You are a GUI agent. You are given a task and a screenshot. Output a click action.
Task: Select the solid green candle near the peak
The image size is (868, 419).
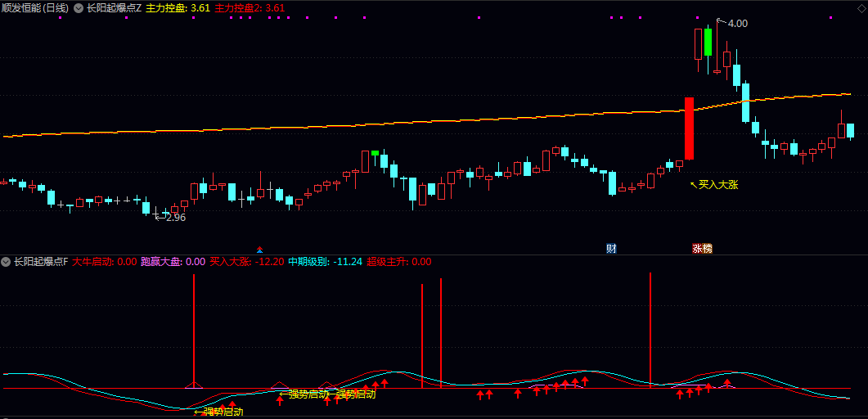coord(708,42)
